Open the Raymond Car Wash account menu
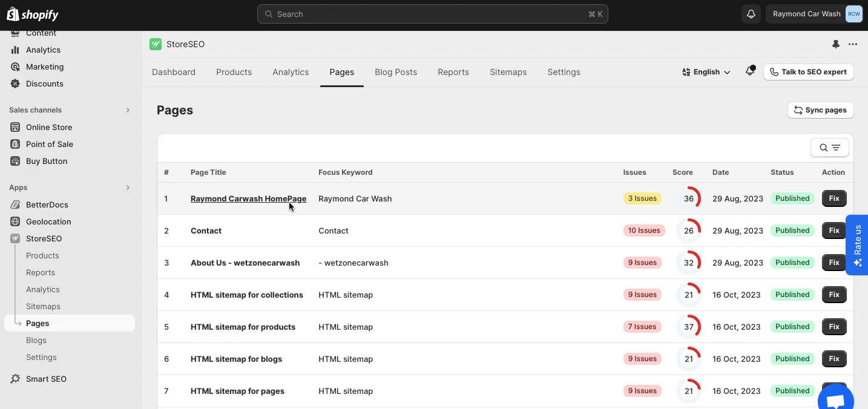Viewport: 868px width, 409px height. point(814,14)
